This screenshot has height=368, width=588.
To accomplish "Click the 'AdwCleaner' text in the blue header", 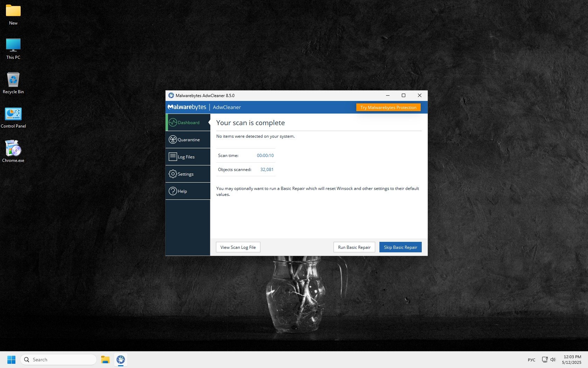I will tap(227, 107).
